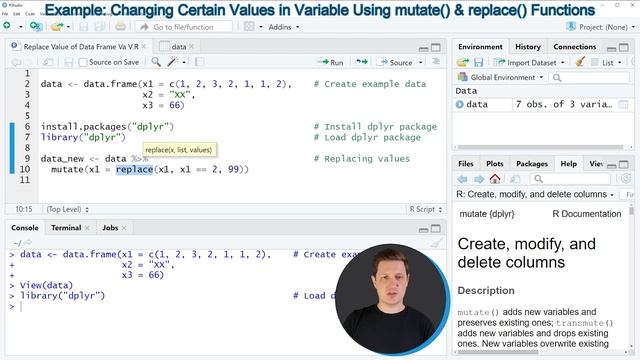Switch to the Files tab

(466, 164)
